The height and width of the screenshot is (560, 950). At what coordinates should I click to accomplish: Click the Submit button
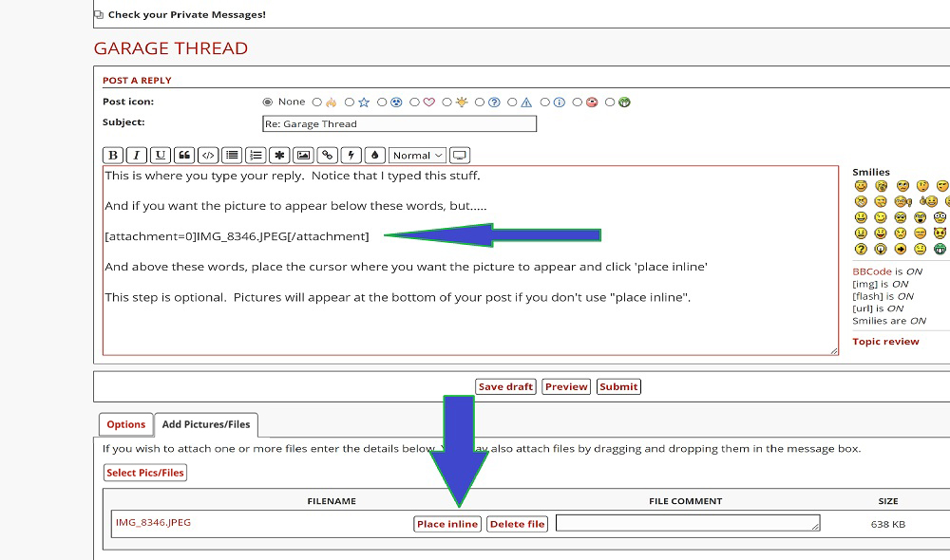click(x=618, y=386)
